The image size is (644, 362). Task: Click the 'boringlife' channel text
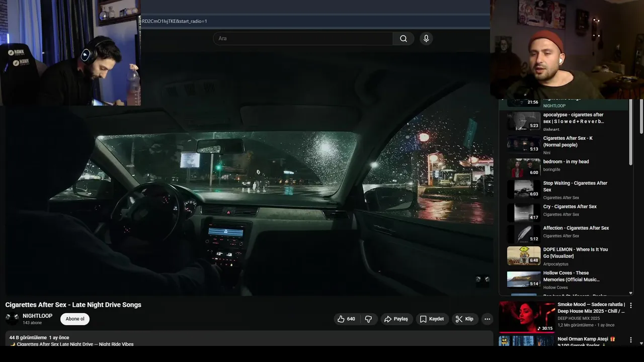pyautogui.click(x=552, y=170)
